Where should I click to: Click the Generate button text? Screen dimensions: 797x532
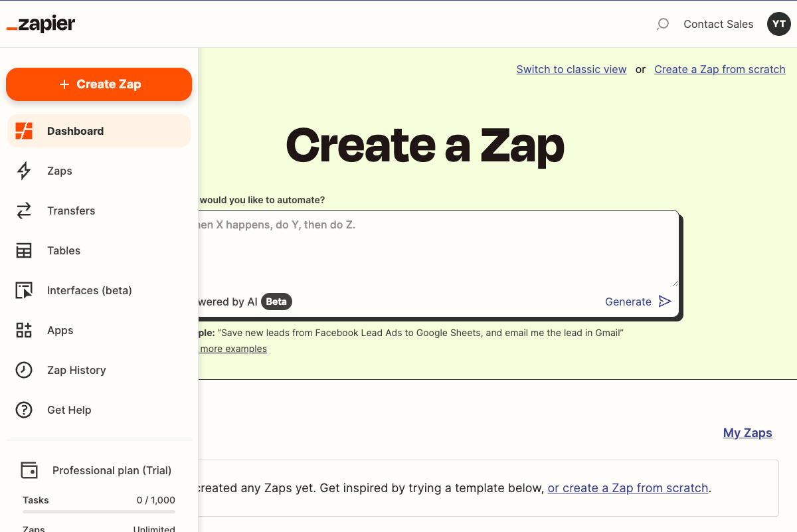628,302
